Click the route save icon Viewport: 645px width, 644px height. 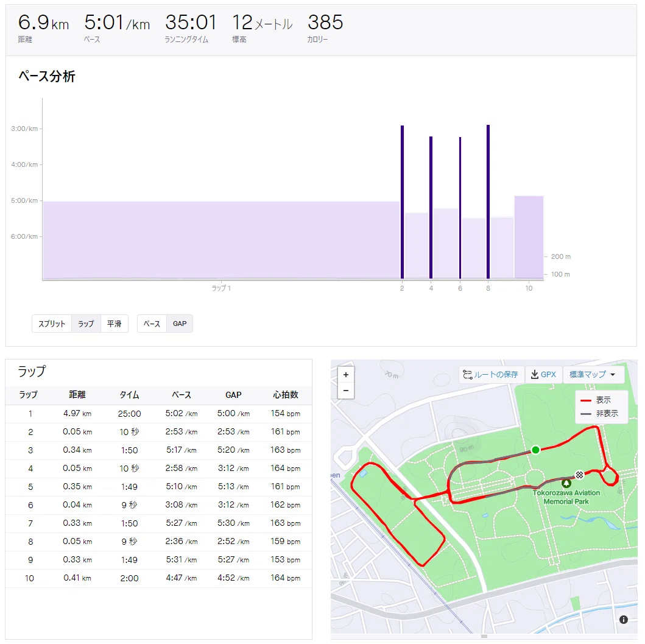[x=467, y=375]
